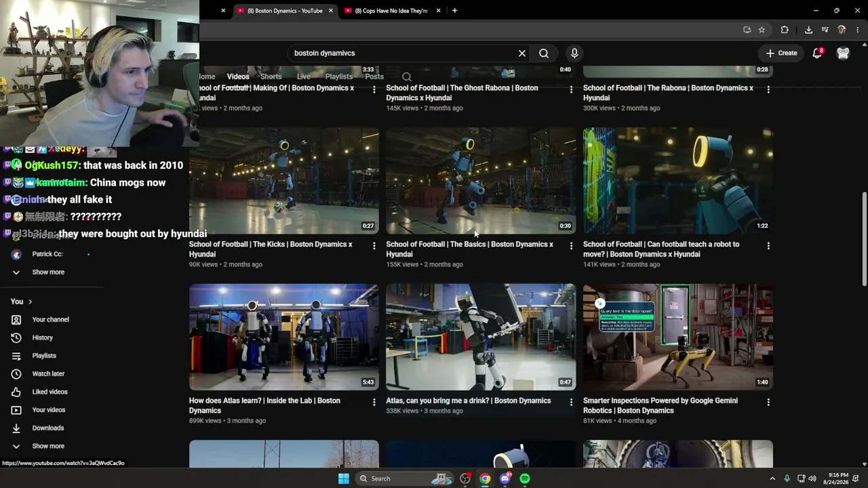Bookmark this page with the star

point(762,30)
